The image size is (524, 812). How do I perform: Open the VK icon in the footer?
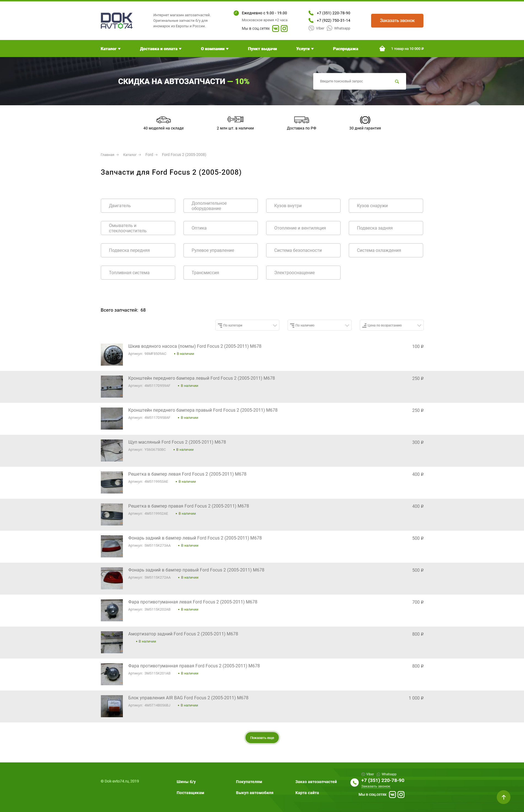pyautogui.click(x=392, y=794)
